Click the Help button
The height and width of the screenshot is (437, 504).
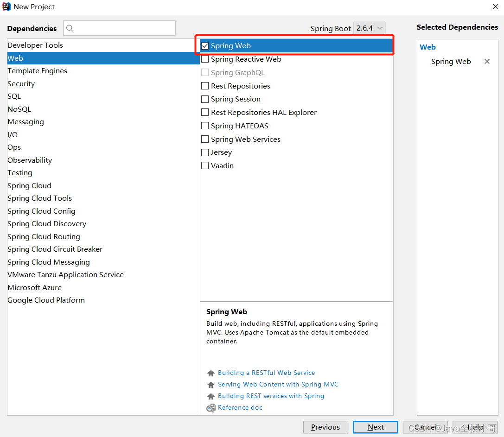tap(475, 427)
